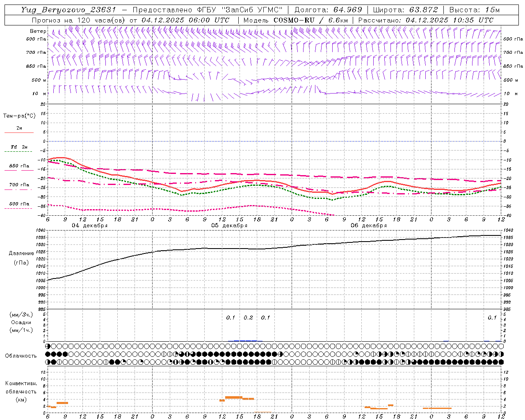The image size is (525, 420).
Task: Click the station title Yug_Beryozovo_23631
Action: (x=68, y=10)
